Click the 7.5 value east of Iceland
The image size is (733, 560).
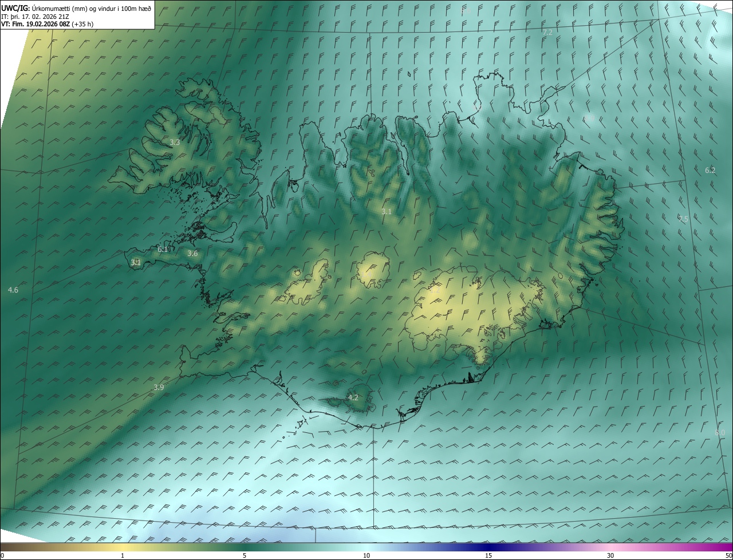pyautogui.click(x=683, y=219)
